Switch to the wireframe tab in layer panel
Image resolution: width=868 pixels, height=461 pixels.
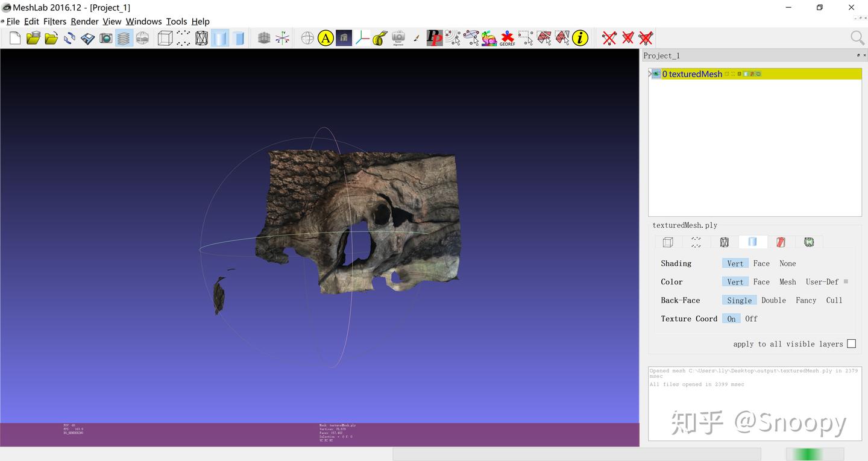click(724, 242)
